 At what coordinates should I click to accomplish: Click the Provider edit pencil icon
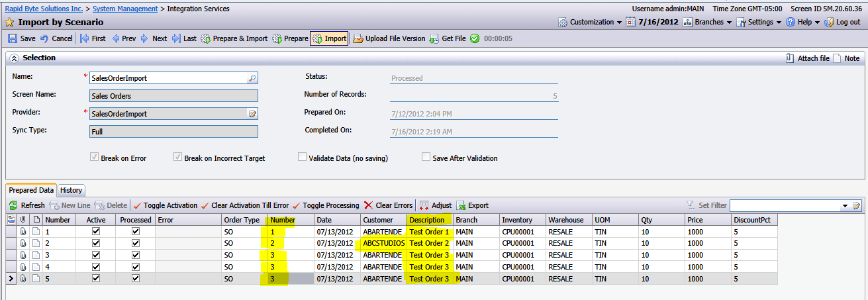tap(252, 114)
